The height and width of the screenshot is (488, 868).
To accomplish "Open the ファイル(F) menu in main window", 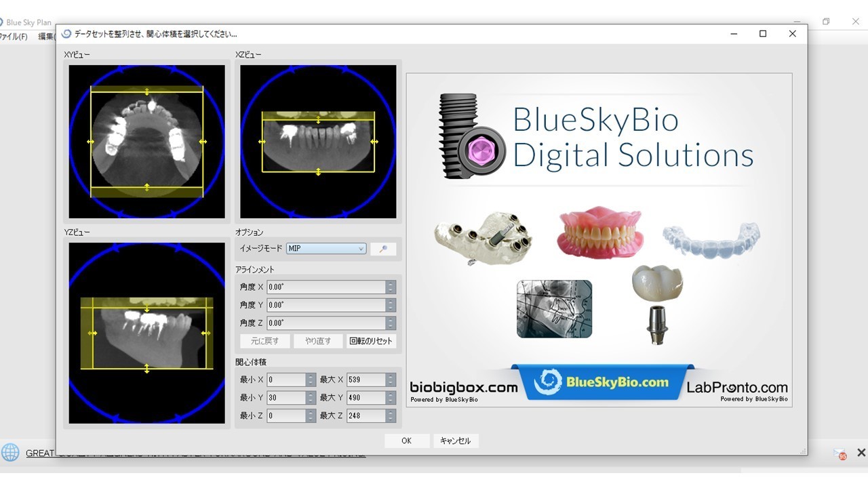I will (14, 37).
